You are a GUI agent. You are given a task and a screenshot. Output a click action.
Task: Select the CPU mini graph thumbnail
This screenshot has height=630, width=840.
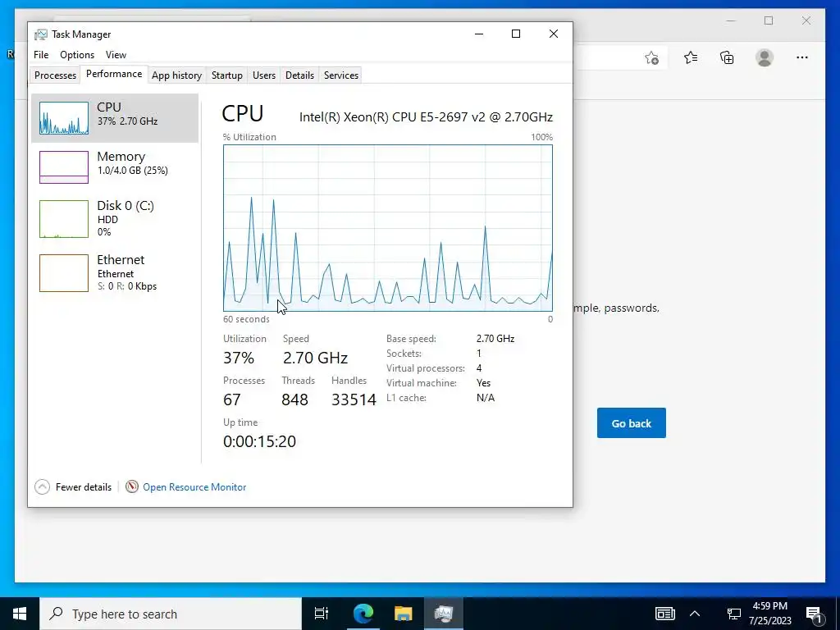pyautogui.click(x=64, y=118)
